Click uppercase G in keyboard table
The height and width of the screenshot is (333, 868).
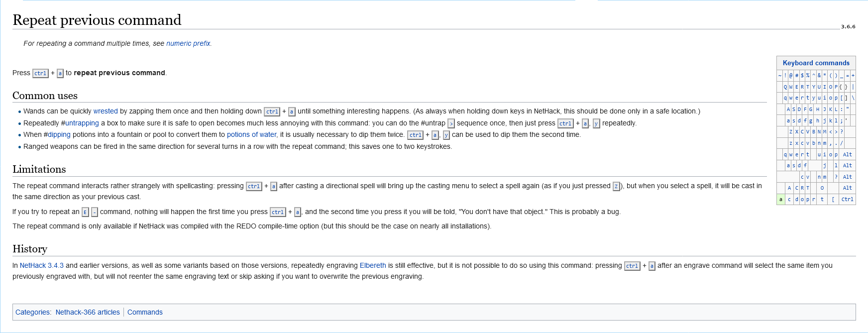(811, 109)
